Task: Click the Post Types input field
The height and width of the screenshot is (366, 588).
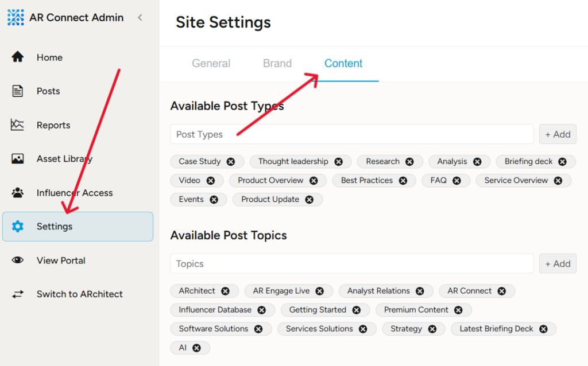Action: point(351,134)
